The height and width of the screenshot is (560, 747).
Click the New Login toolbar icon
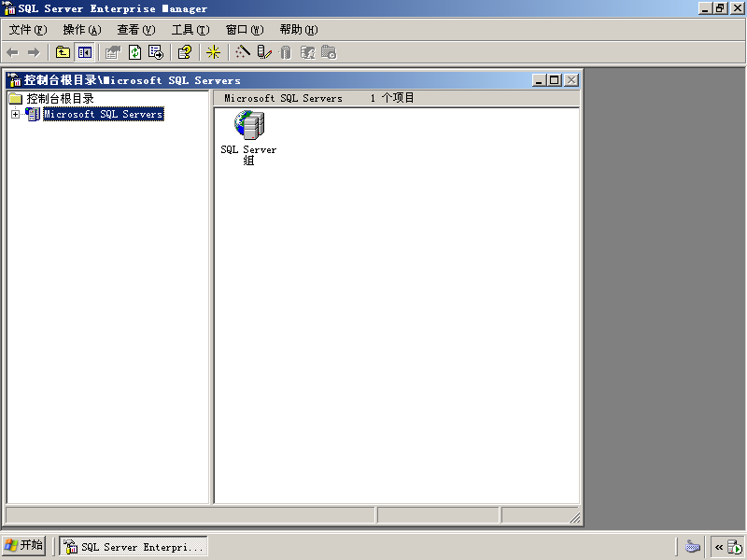click(308, 52)
